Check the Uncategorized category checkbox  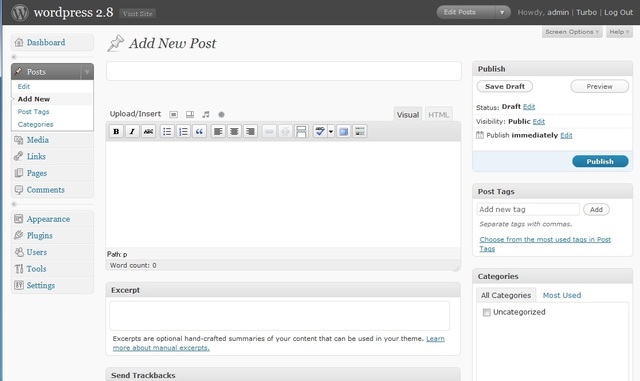486,312
